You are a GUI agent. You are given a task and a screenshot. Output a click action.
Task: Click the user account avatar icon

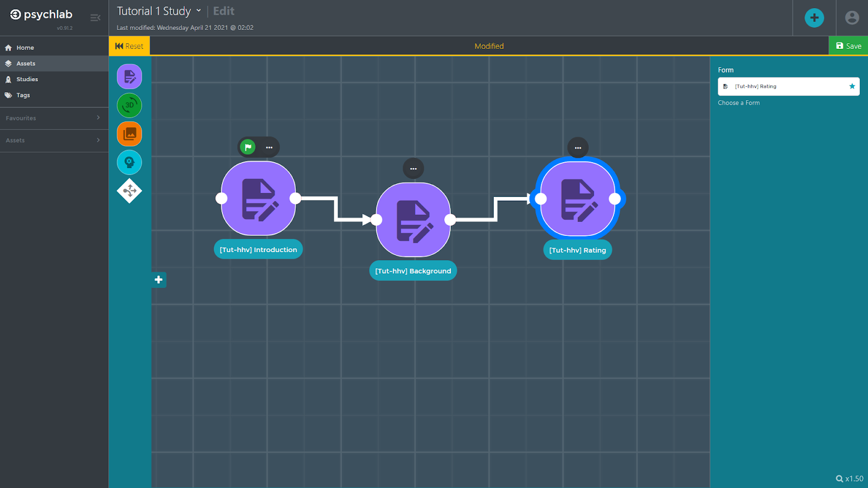[851, 17]
